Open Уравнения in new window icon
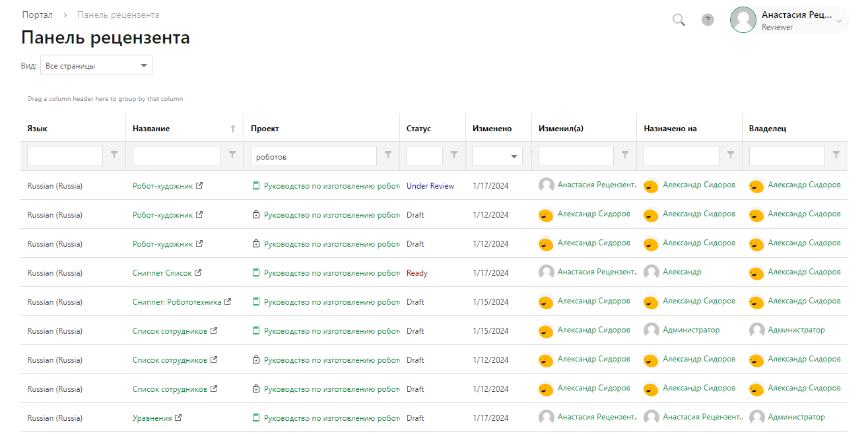This screenshot has width=868, height=434. [178, 418]
